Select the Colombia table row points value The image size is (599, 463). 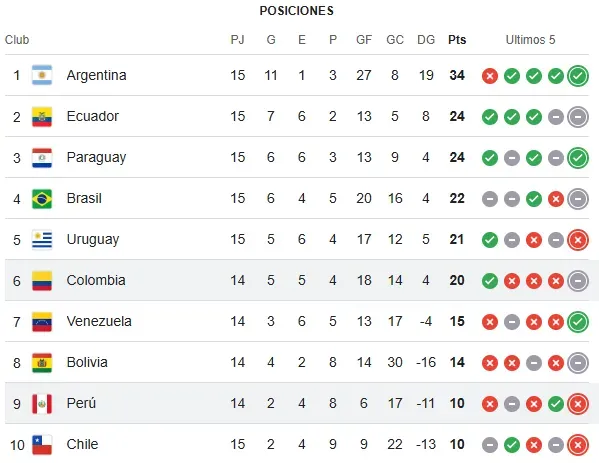pos(457,280)
